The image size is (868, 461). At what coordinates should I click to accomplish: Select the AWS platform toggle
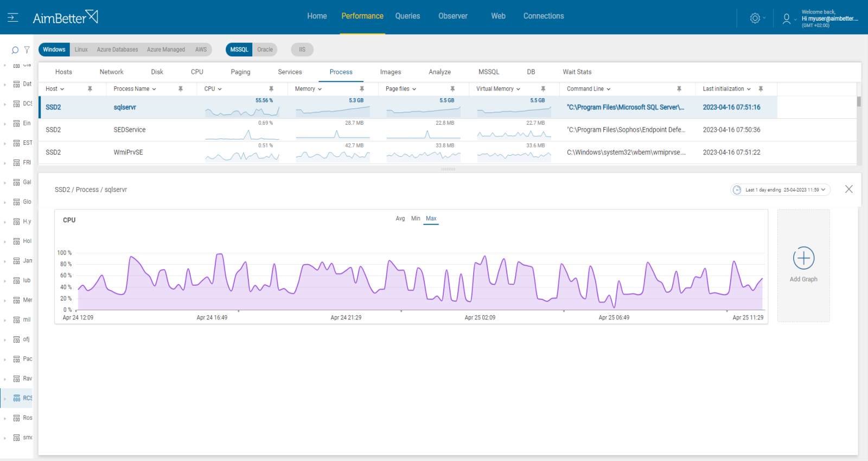[x=201, y=49]
